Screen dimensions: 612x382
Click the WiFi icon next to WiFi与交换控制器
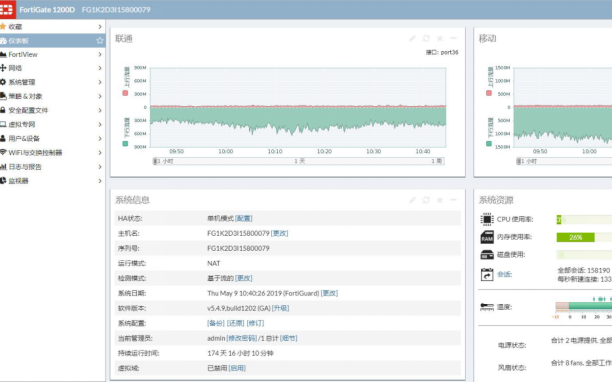coord(3,152)
